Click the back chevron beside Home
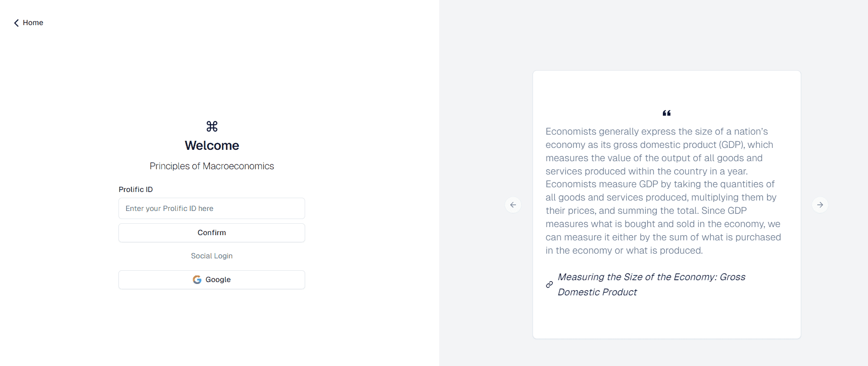The height and width of the screenshot is (366, 868). [17, 23]
